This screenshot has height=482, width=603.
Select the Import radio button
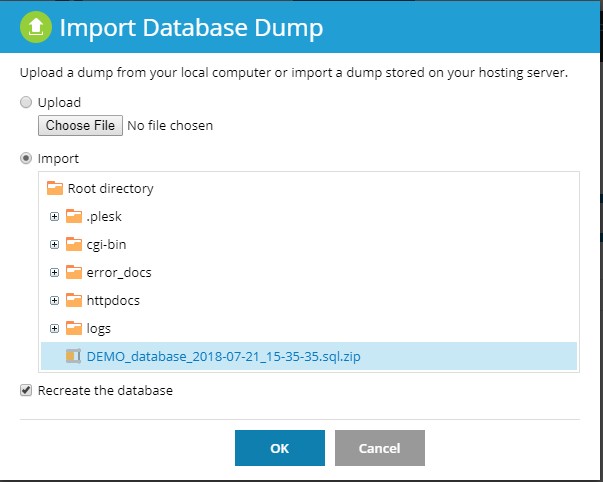(x=26, y=158)
